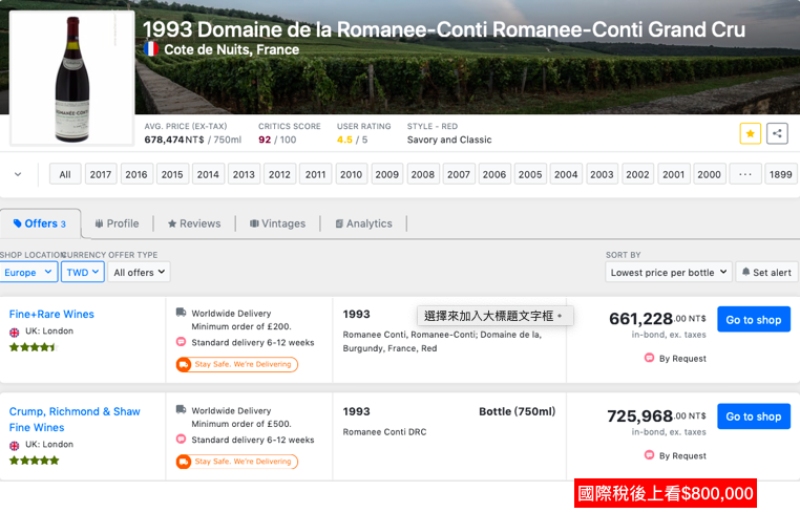Open the TWD currency dropdown
The width and height of the screenshot is (800, 513).
[x=83, y=272]
